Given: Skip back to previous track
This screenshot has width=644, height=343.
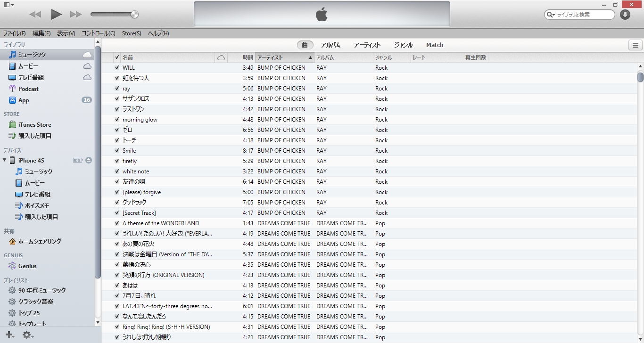Looking at the screenshot, I should tap(35, 15).
